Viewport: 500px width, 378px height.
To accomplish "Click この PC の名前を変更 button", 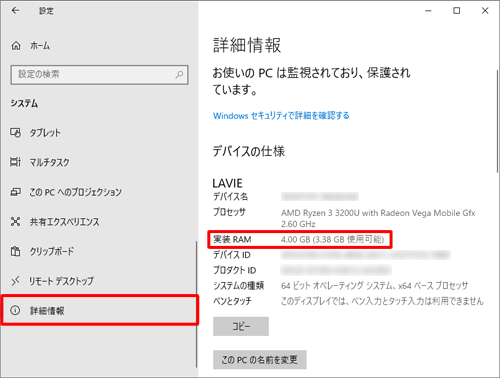I will [260, 360].
